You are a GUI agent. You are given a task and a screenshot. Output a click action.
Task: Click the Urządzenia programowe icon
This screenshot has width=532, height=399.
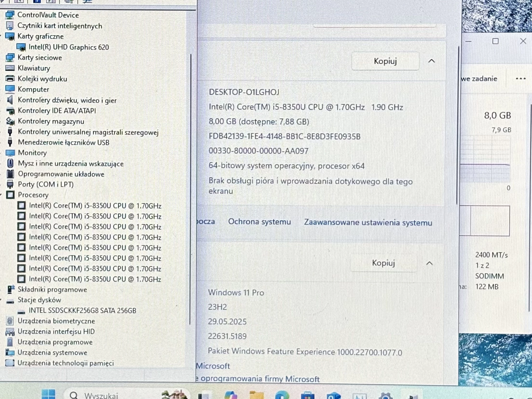point(10,342)
